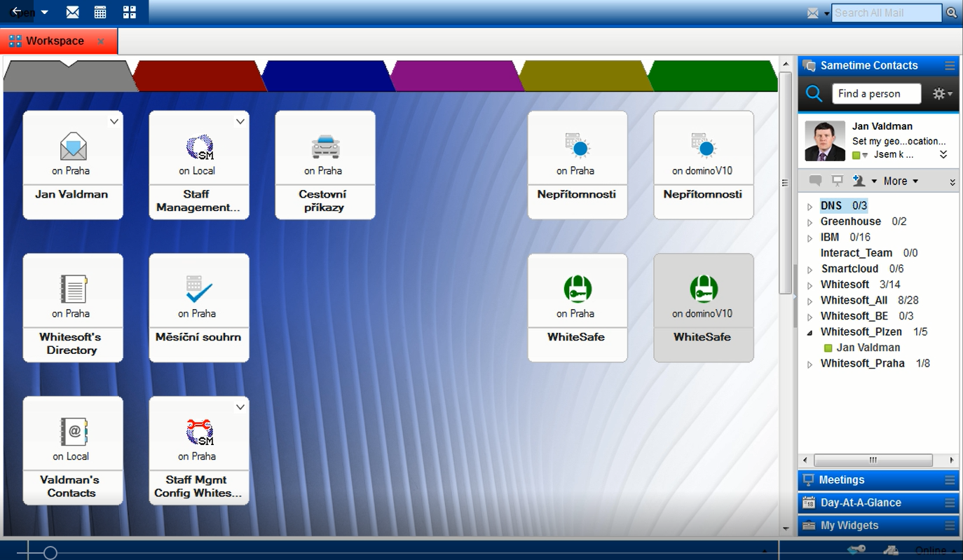This screenshot has width=963, height=560.
Task: Collapse the Whitesoft_Plzen contact group
Action: (x=810, y=333)
